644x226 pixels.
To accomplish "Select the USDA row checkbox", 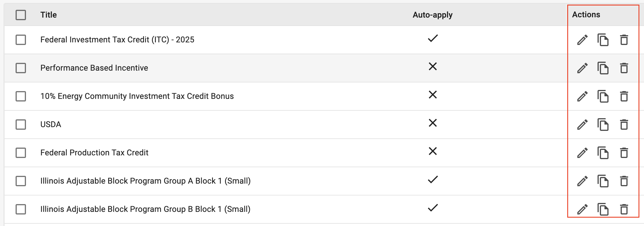I will (21, 125).
